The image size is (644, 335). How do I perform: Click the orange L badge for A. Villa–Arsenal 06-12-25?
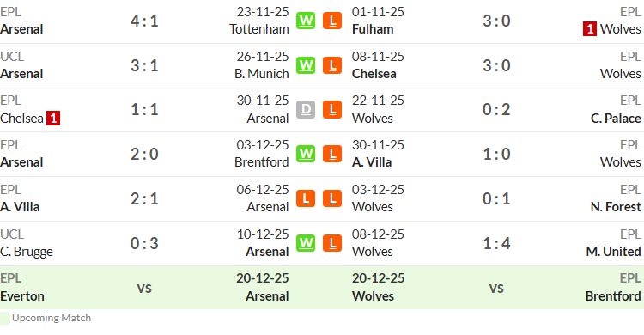[306, 198]
